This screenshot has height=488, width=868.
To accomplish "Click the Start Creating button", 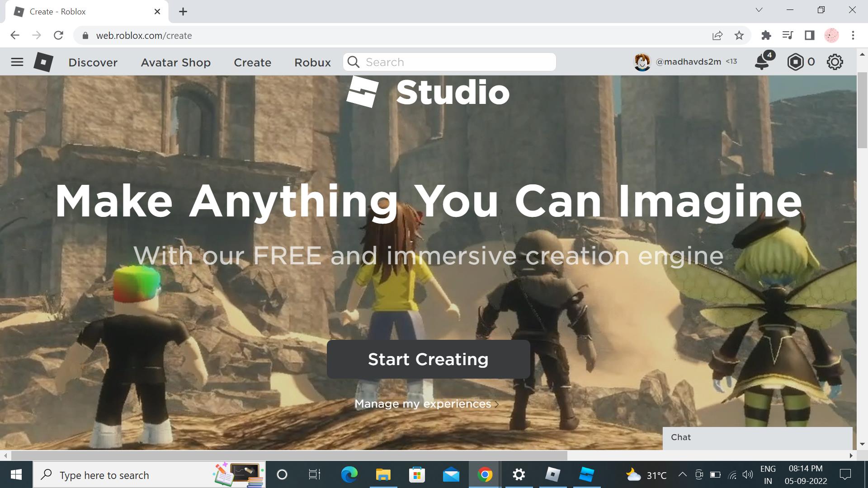I will pyautogui.click(x=428, y=359).
